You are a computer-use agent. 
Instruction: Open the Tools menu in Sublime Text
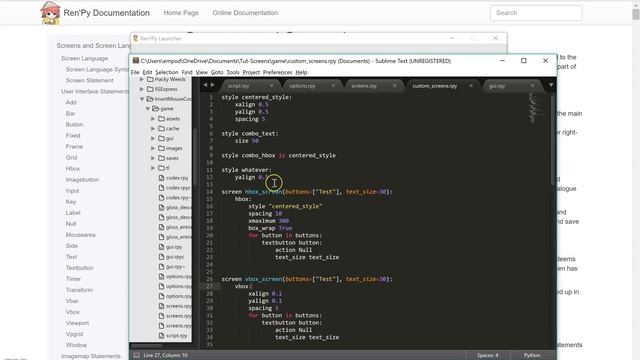tap(233, 72)
